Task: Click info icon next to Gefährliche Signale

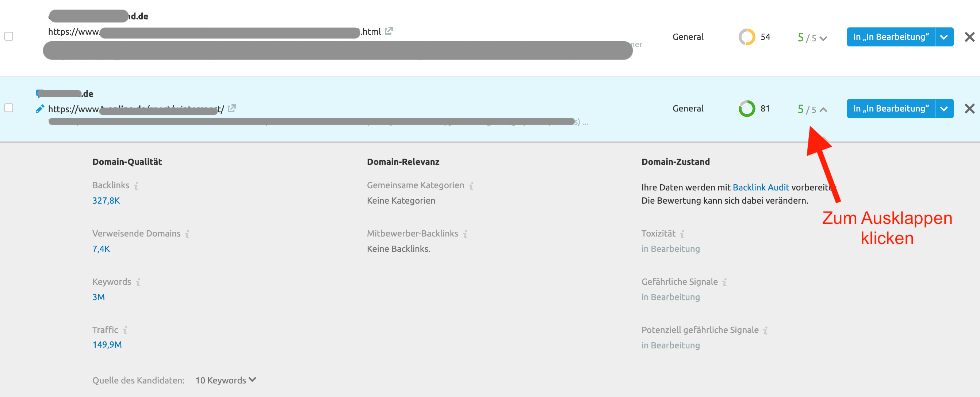Action: (x=724, y=282)
